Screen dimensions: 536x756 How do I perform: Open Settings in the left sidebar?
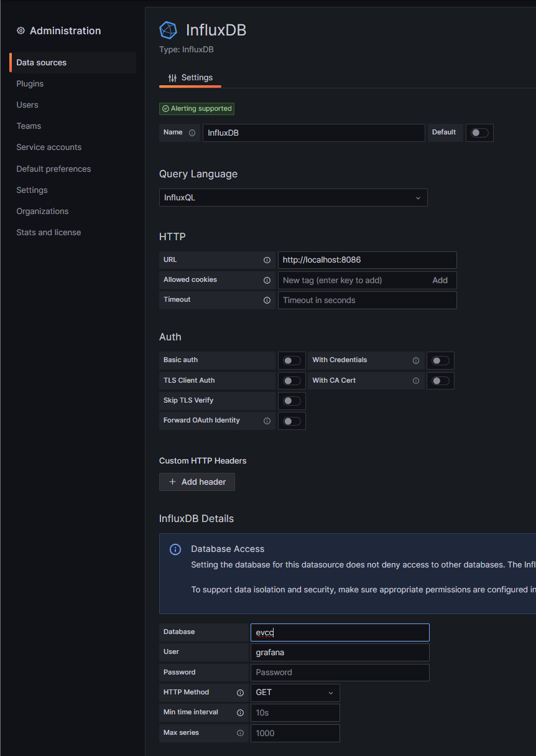32,190
